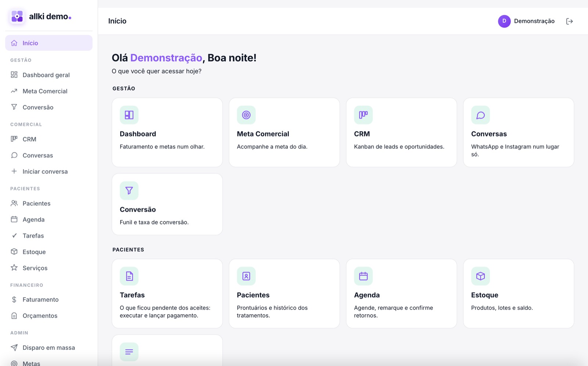Click the CRM kanban card icon

point(363,115)
